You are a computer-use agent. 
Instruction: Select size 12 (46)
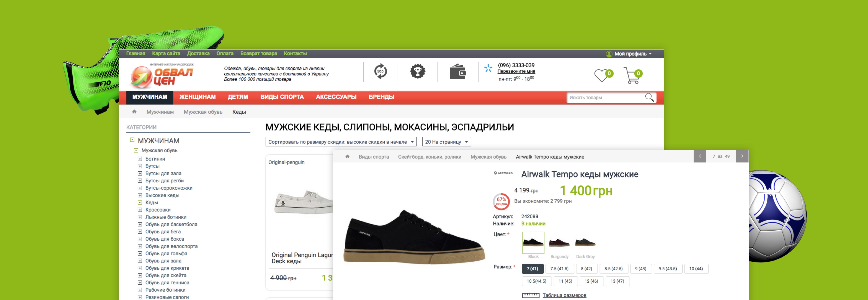tap(591, 281)
